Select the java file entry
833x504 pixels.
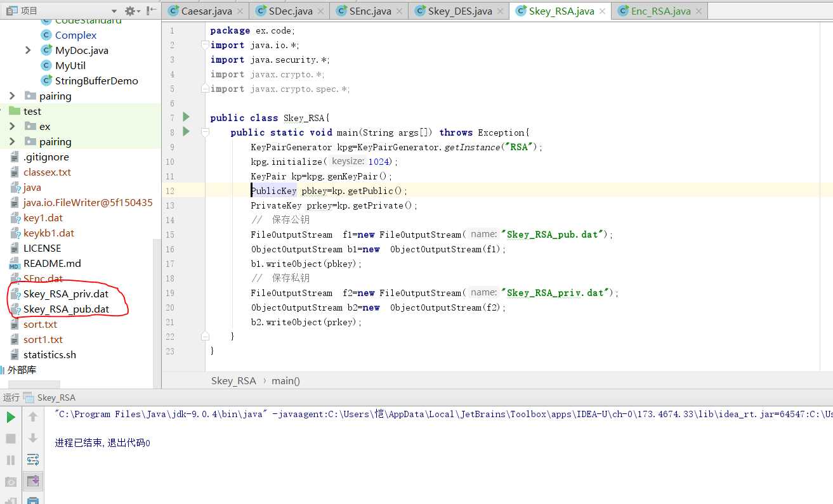pyautogui.click(x=32, y=187)
